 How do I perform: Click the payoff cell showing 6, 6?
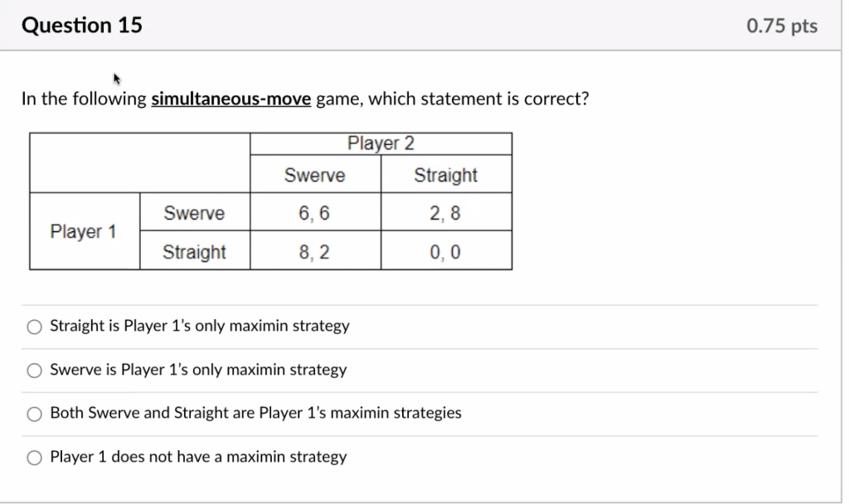click(x=315, y=212)
